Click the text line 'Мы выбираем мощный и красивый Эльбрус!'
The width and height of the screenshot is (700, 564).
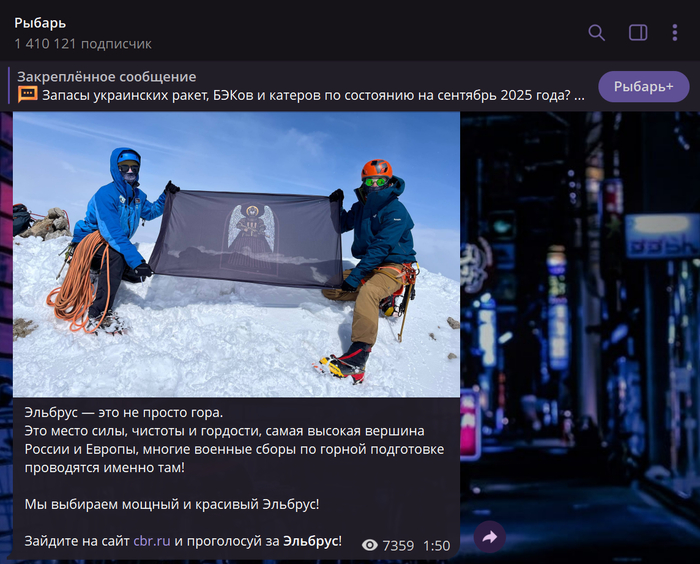pos(171,504)
